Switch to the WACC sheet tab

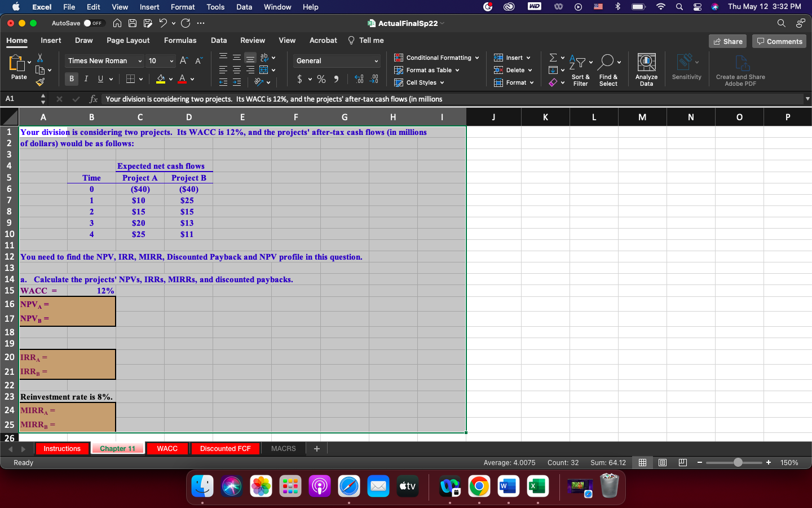click(x=167, y=449)
